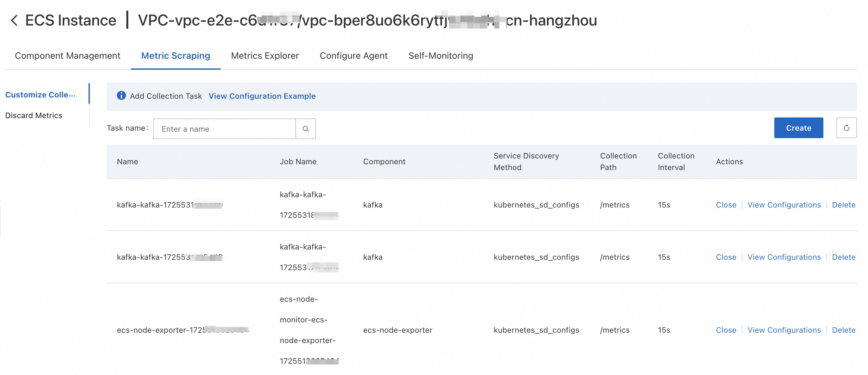Select Discard Metrics in the sidebar
This screenshot has height=375, width=868.
click(x=34, y=116)
